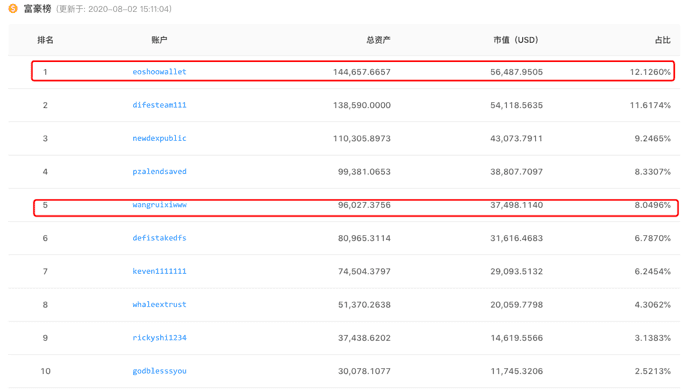
Task: Click rank number 6 in defistakedfs row
Action: 45,238
